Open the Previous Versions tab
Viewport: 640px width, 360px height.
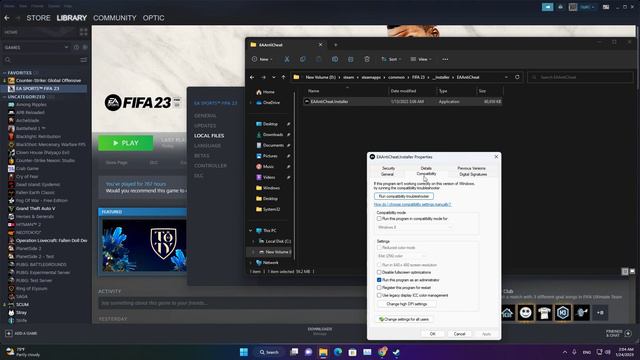point(471,168)
